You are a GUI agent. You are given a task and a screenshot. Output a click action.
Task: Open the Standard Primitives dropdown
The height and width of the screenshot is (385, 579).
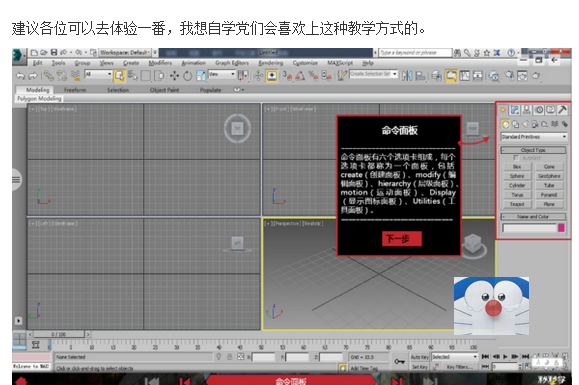coord(534,137)
